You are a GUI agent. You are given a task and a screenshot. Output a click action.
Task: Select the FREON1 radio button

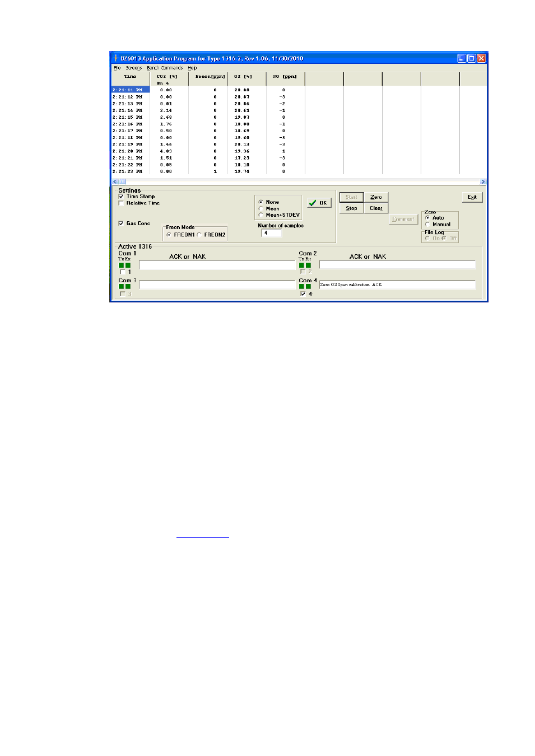(x=169, y=235)
